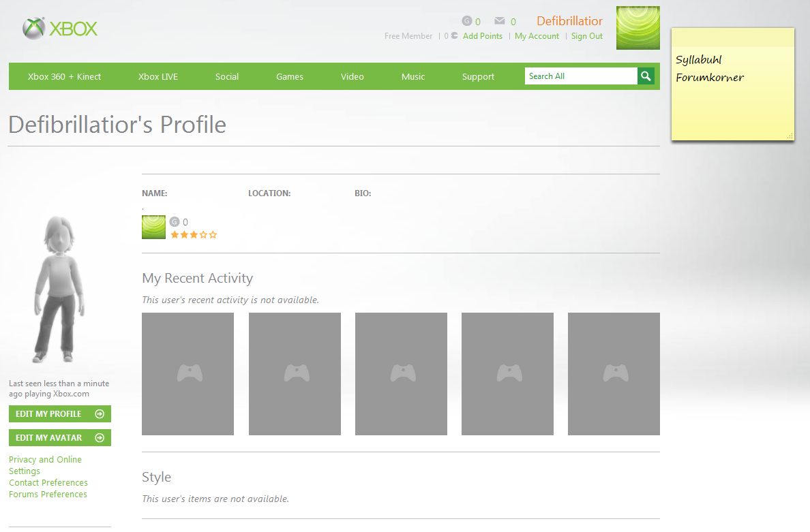Click the Gamerscore G icon in the header

pos(466,21)
